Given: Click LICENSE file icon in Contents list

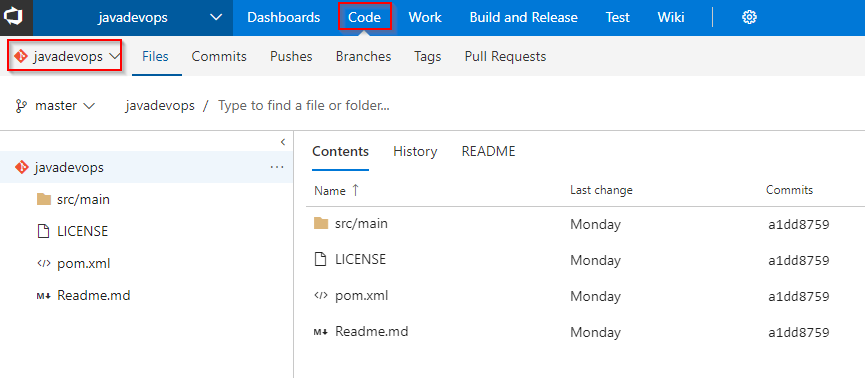Looking at the screenshot, I should [x=321, y=259].
